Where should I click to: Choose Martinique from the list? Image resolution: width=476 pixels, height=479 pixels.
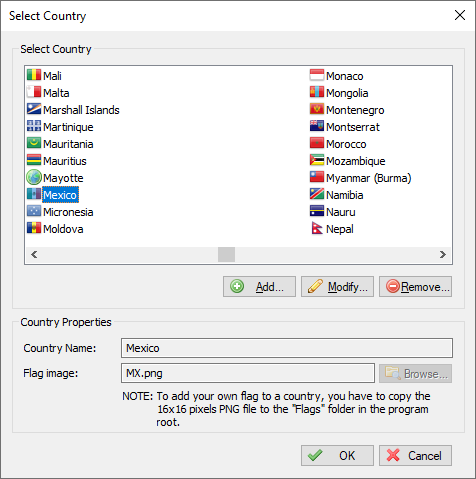coord(68,127)
